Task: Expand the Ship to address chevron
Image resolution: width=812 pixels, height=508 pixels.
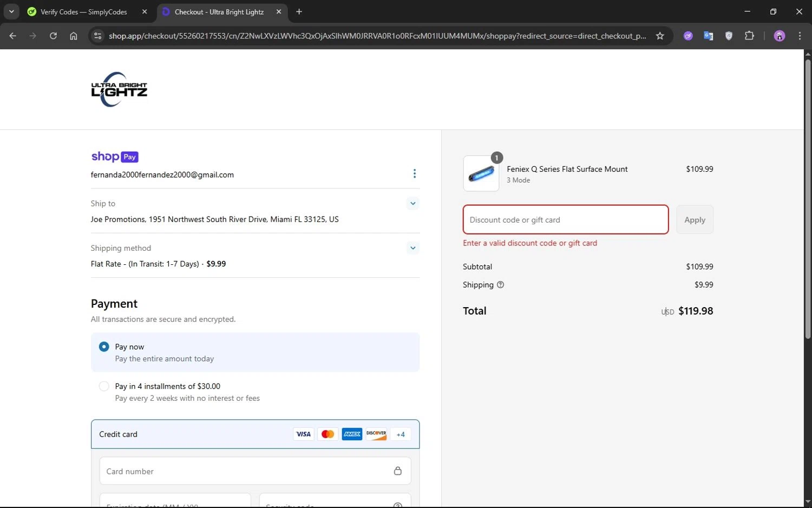Action: coord(413,204)
